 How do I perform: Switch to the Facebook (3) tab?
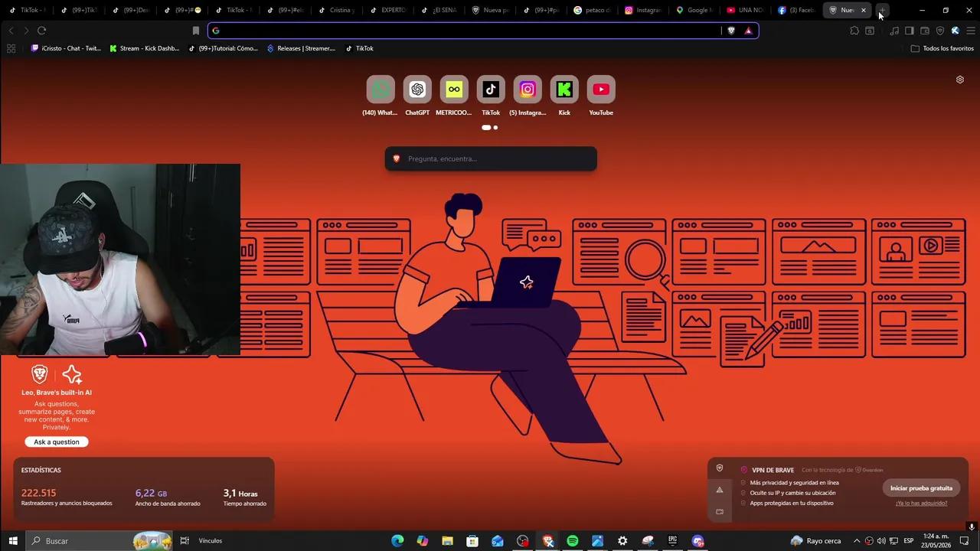point(796,10)
